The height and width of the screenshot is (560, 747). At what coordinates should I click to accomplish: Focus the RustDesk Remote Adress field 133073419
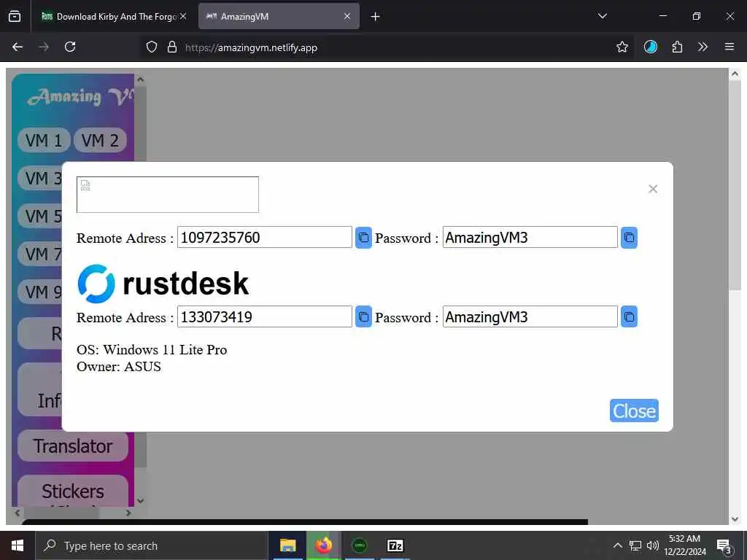264,316
